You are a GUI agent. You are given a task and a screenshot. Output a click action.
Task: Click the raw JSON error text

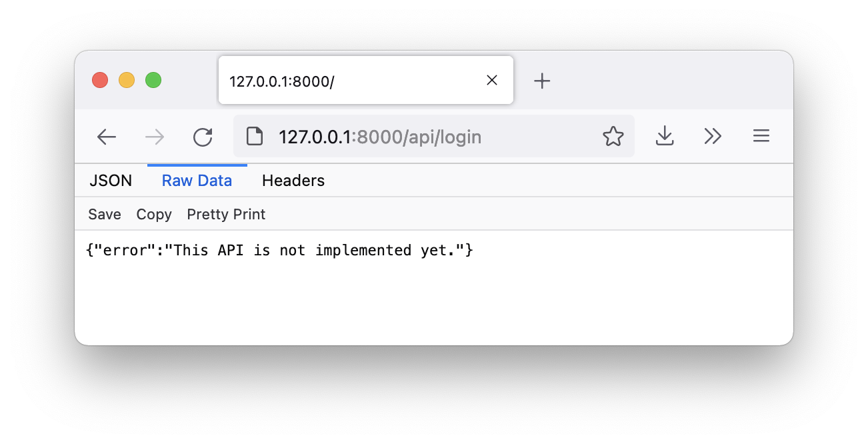280,251
